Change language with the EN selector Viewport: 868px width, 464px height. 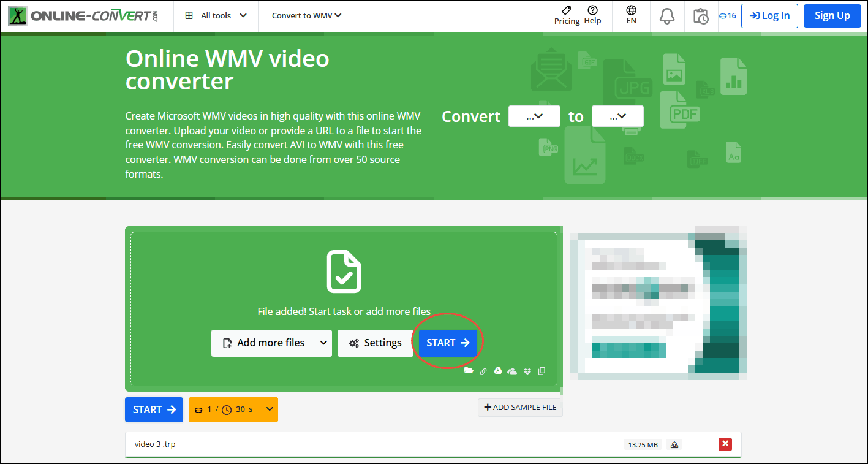[631, 16]
